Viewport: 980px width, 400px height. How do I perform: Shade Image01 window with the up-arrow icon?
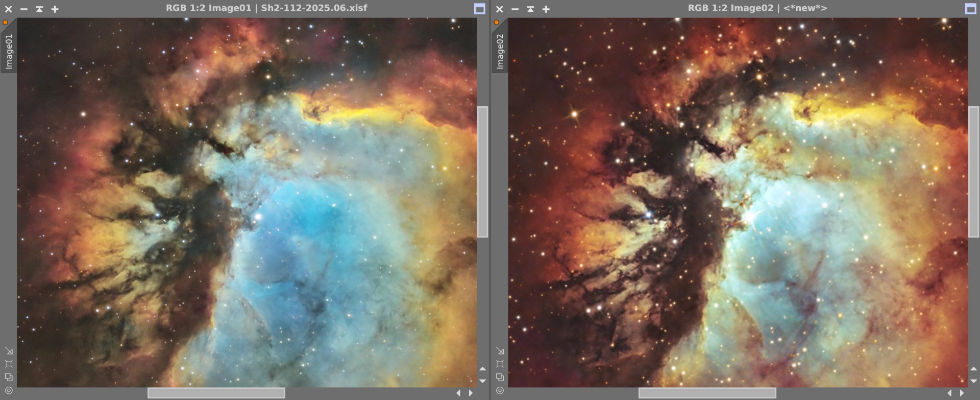tap(39, 9)
